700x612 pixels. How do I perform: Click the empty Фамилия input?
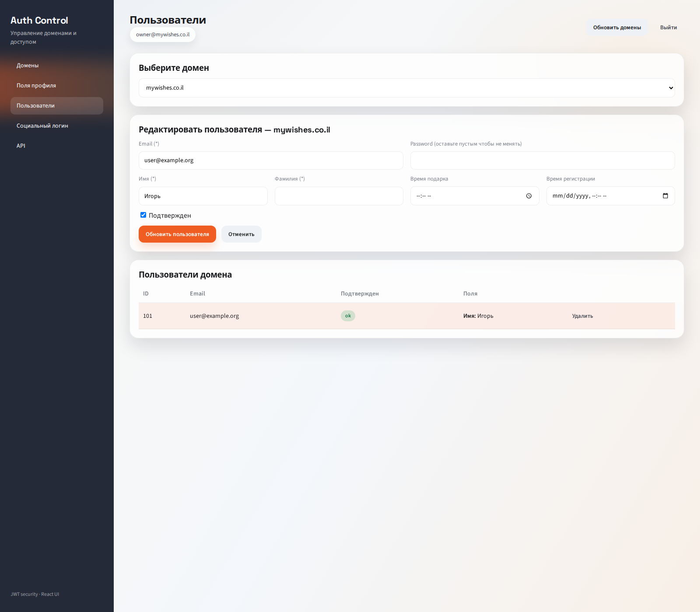[339, 196]
